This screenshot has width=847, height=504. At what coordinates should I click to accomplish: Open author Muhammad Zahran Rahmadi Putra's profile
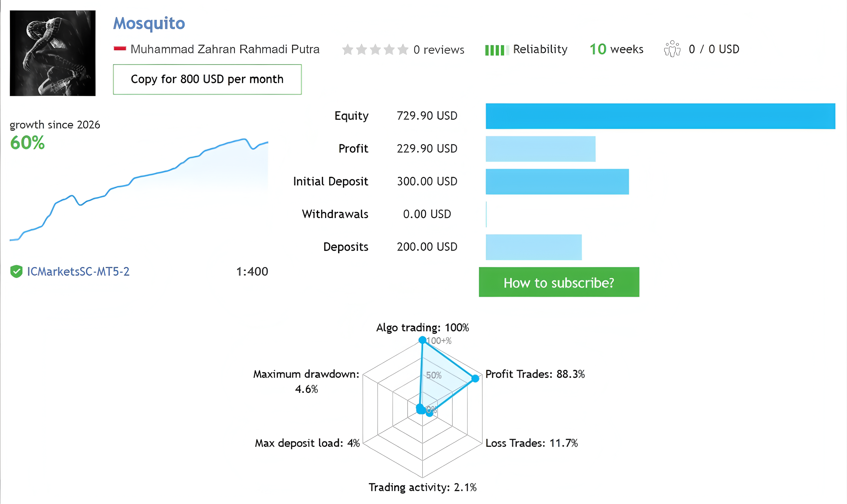tap(225, 49)
